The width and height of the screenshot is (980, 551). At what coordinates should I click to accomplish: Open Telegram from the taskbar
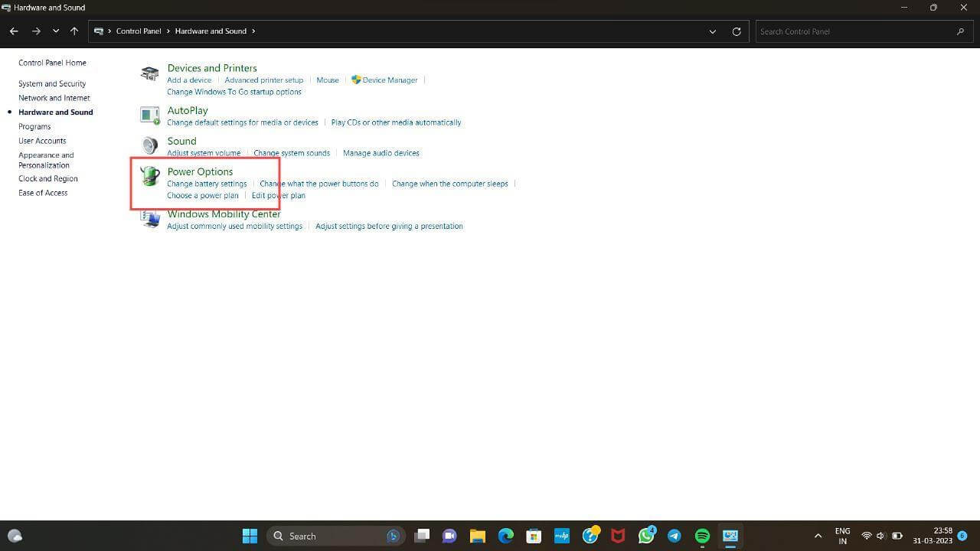pyautogui.click(x=674, y=536)
